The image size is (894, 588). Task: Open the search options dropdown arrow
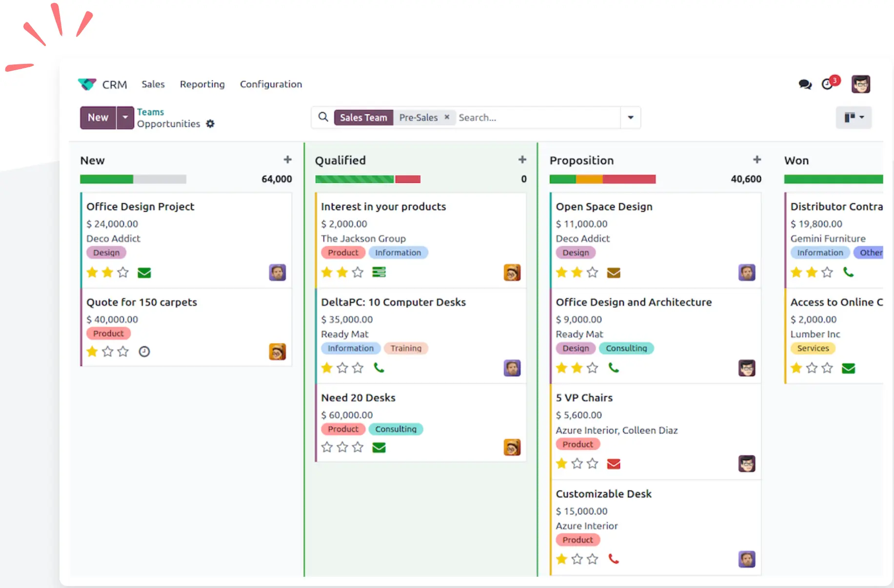(631, 118)
